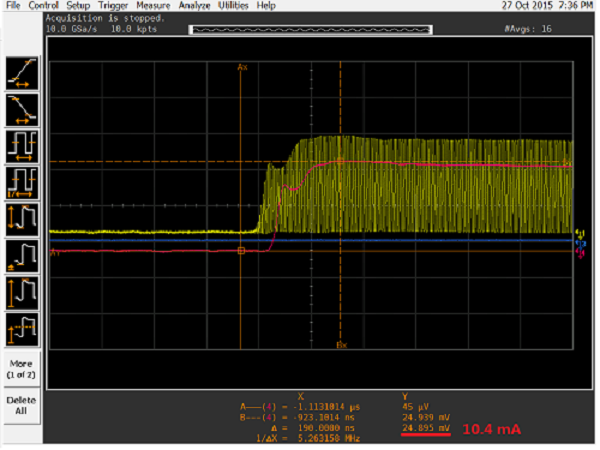Click the Bx marker label at graticule bottom
The width and height of the screenshot is (600, 450).
pyautogui.click(x=340, y=344)
